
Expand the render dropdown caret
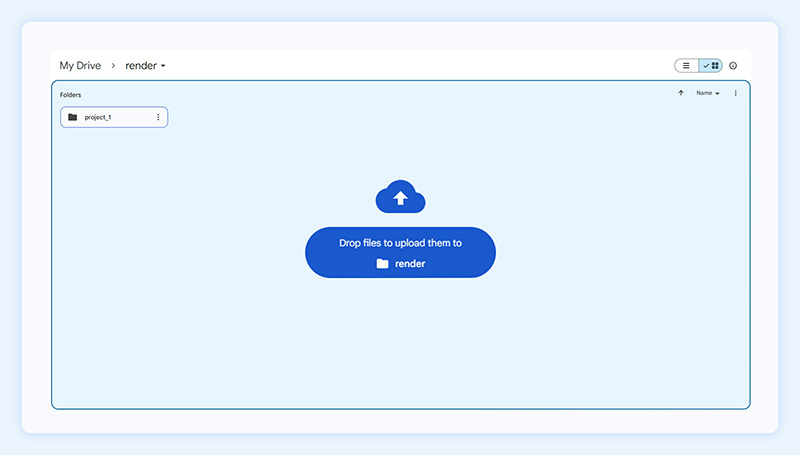(x=163, y=66)
